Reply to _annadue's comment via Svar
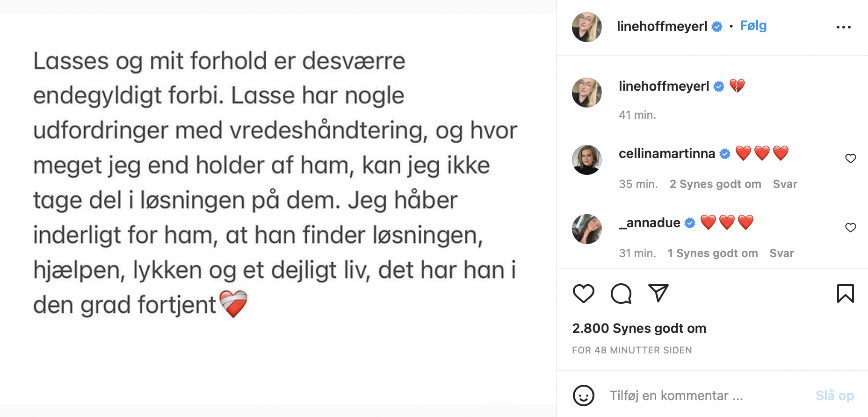The image size is (868, 417). pos(781,253)
